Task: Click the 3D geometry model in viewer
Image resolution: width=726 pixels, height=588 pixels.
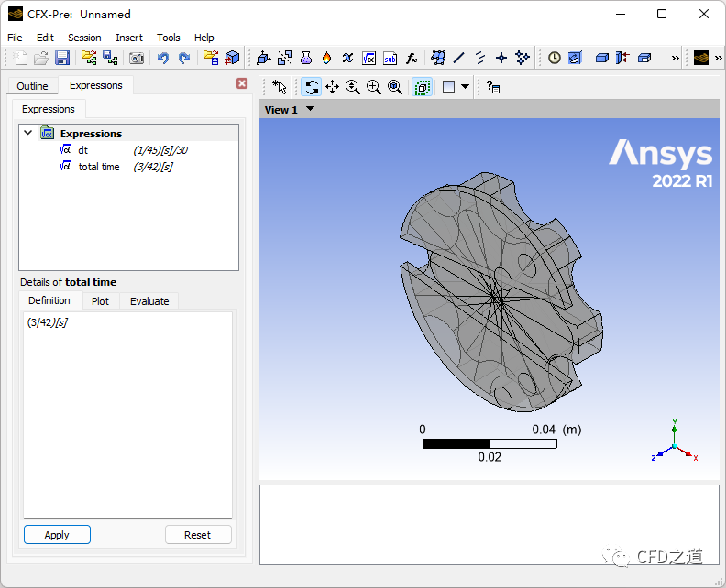Action: pyautogui.click(x=500, y=292)
